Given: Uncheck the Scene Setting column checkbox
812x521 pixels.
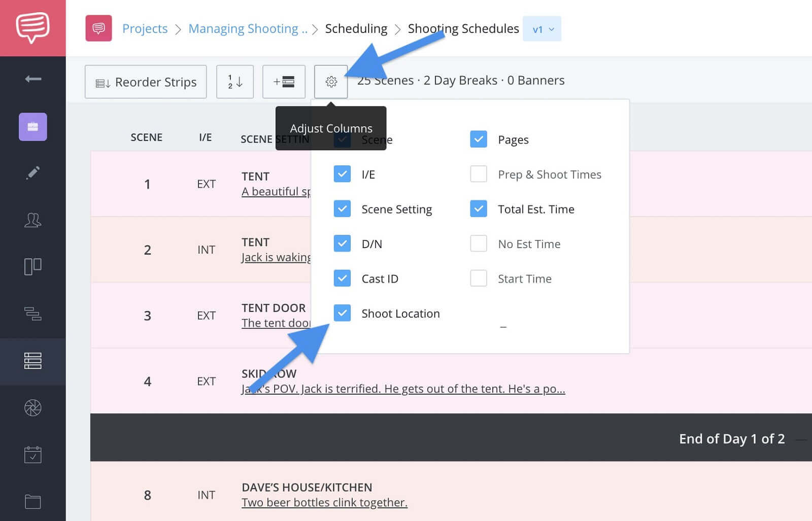Looking at the screenshot, I should (342, 209).
